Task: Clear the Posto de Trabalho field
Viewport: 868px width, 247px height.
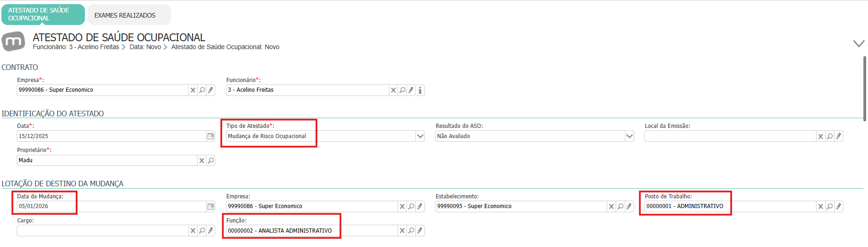Action: click(821, 207)
